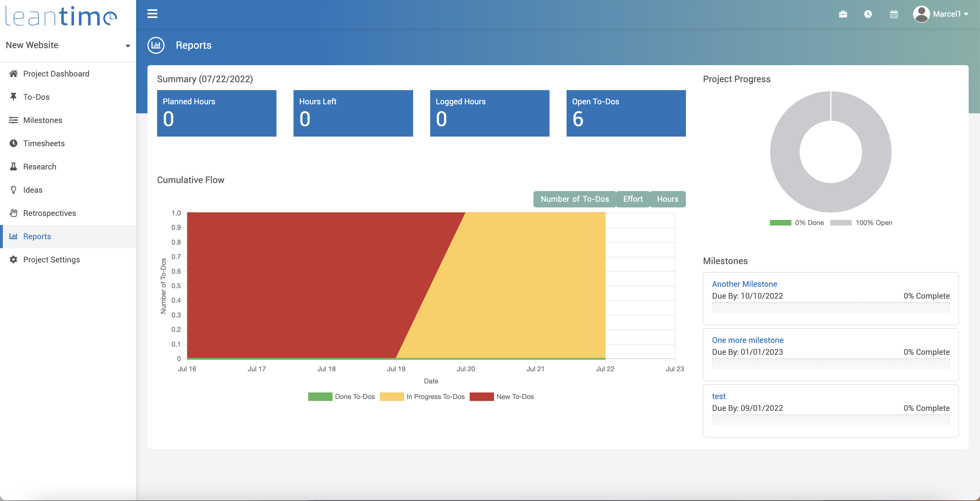Screen dimensions: 980x501
Task: Switch chart to Effort view
Action: pyautogui.click(x=633, y=199)
